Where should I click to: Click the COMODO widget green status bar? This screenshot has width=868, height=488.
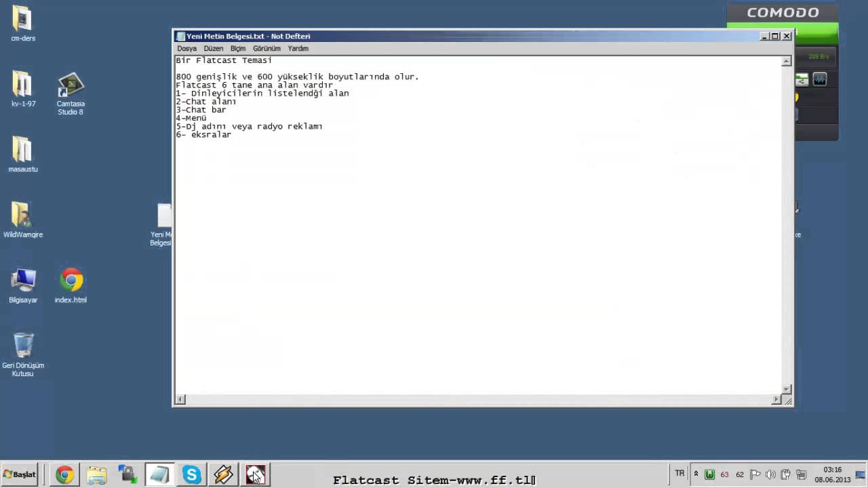click(x=816, y=33)
